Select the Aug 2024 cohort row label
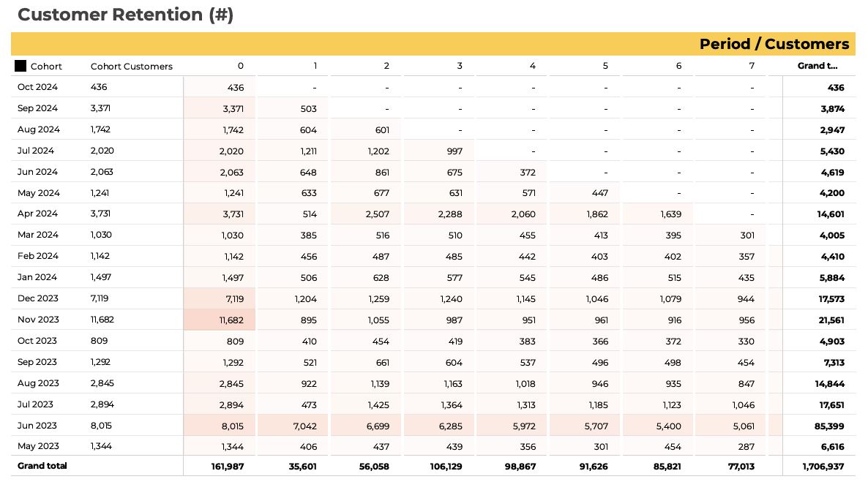Image resolution: width=868 pixels, height=490 pixels. (39, 129)
